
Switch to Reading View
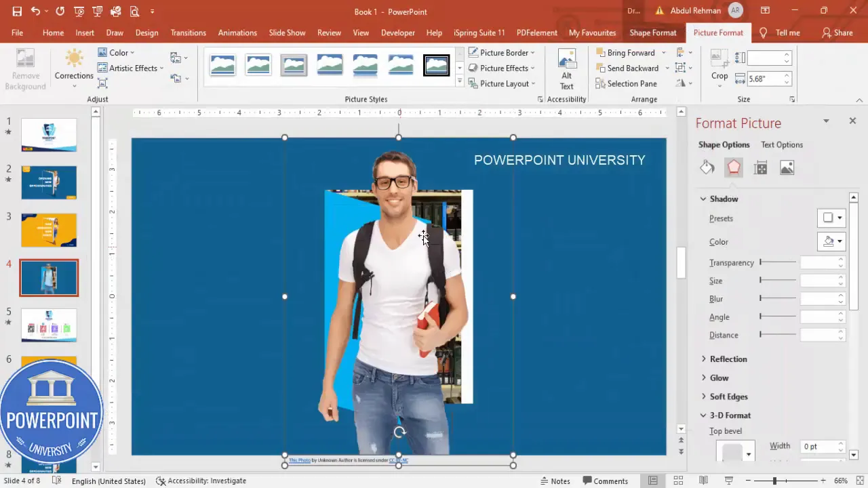pyautogui.click(x=703, y=481)
